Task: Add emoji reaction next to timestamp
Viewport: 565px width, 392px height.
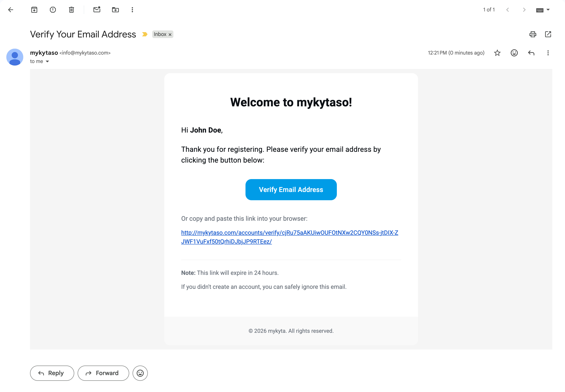Action: [514, 53]
